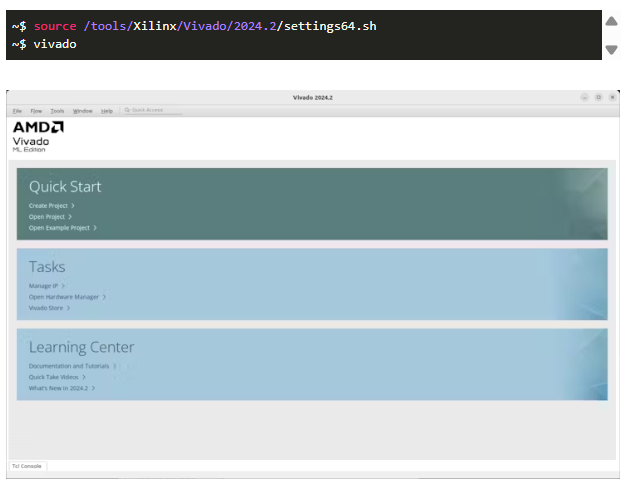Launch Manage IP from Tasks
This screenshot has width=626, height=484.
click(43, 286)
